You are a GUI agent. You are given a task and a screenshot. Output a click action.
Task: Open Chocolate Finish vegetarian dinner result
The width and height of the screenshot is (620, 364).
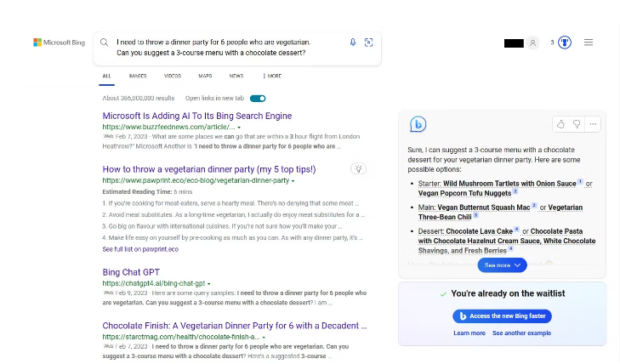coord(235,326)
